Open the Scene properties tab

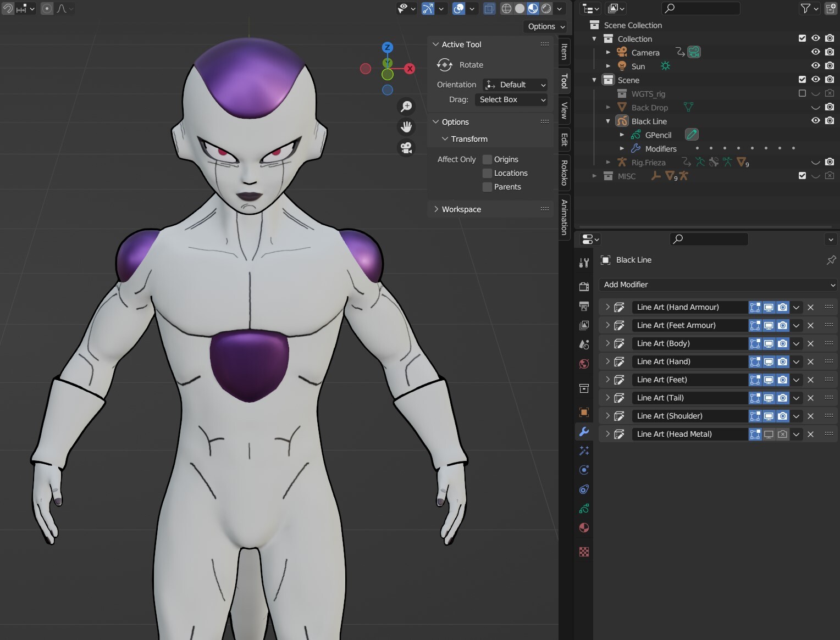pos(584,344)
